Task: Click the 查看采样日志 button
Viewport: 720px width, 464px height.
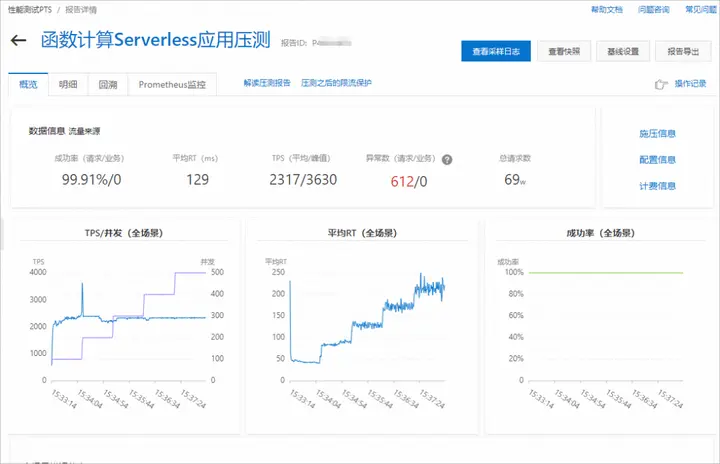Action: click(x=496, y=51)
